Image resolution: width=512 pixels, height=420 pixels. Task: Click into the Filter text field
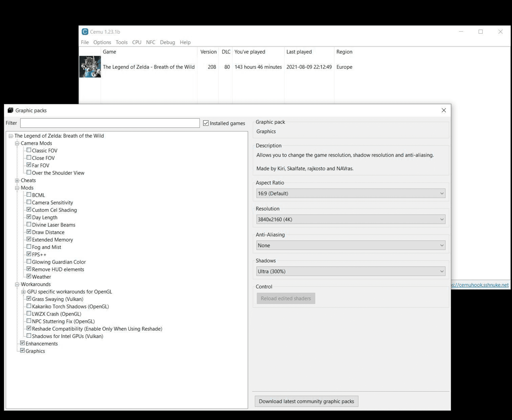click(x=110, y=123)
